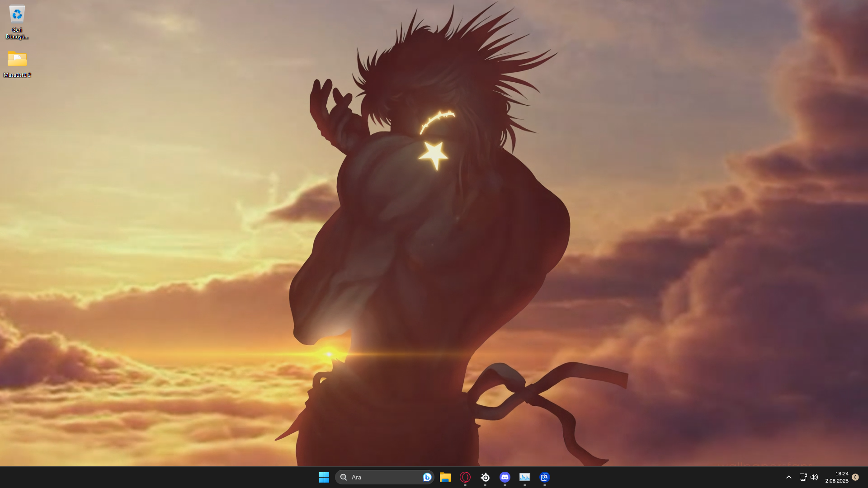Open SteelSeries app from taskbar
Screen dimensions: 868x488
485,477
